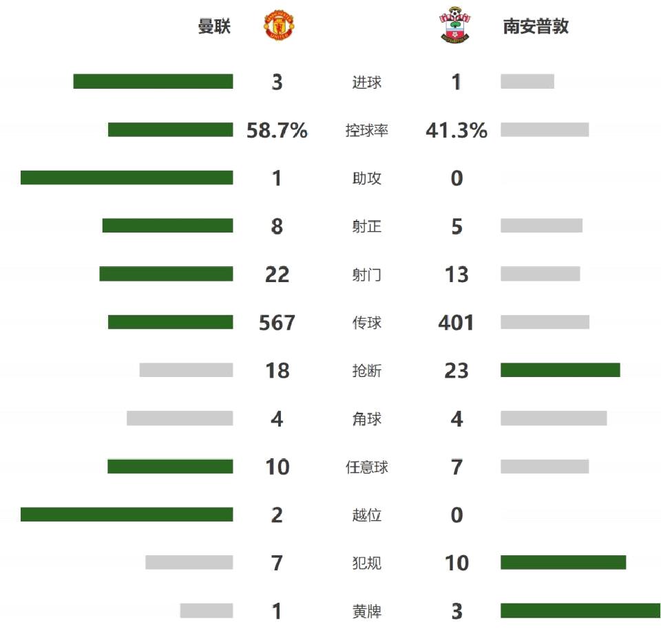Screen dimensions: 661x644
Task: Click Manchester United's green goals bar
Action: click(x=153, y=81)
